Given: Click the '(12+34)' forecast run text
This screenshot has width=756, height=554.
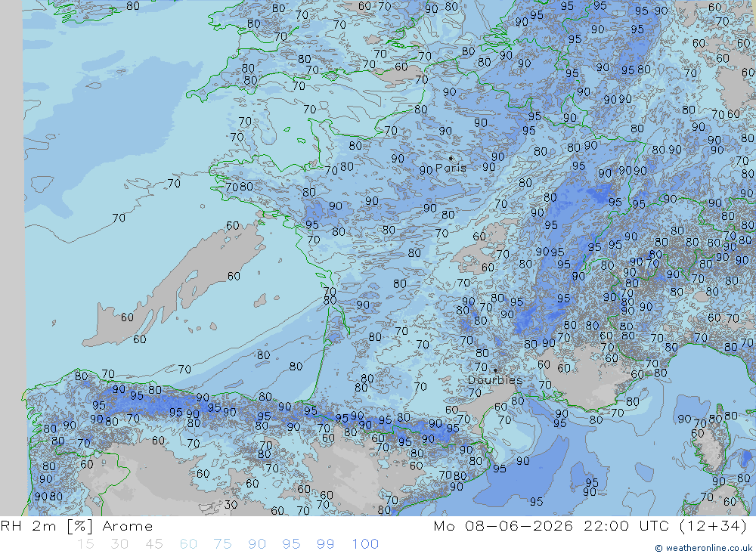Looking at the screenshot, I should coord(713,526).
